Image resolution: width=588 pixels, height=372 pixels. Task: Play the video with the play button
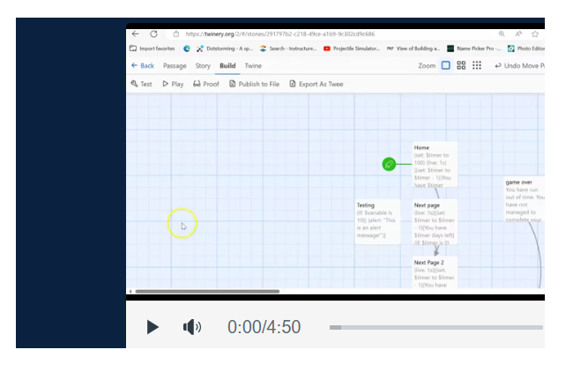pyautogui.click(x=153, y=327)
